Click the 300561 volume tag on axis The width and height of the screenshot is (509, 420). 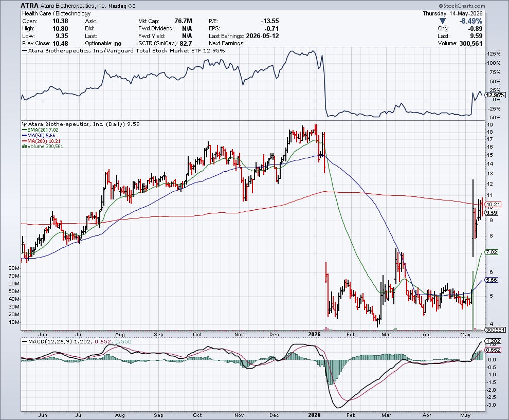point(495,330)
